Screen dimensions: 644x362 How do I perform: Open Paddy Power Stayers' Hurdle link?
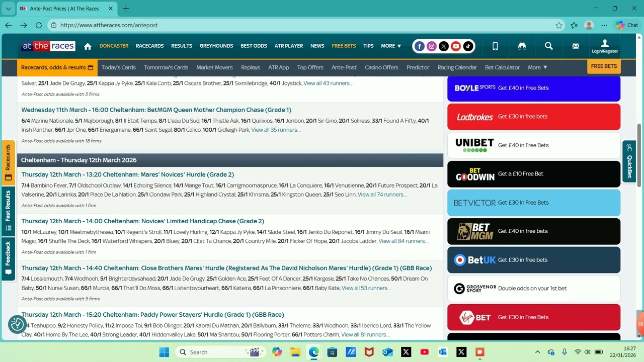152,315
